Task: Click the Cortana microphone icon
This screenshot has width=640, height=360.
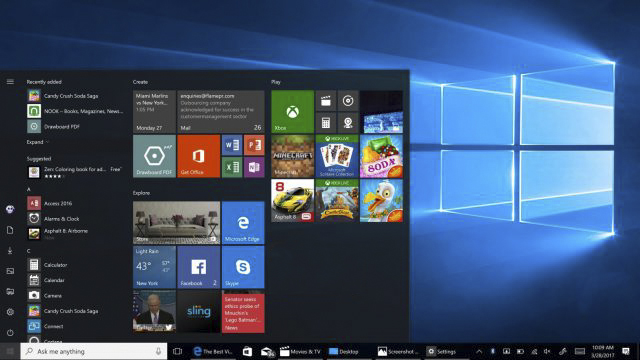Action: coord(158,351)
